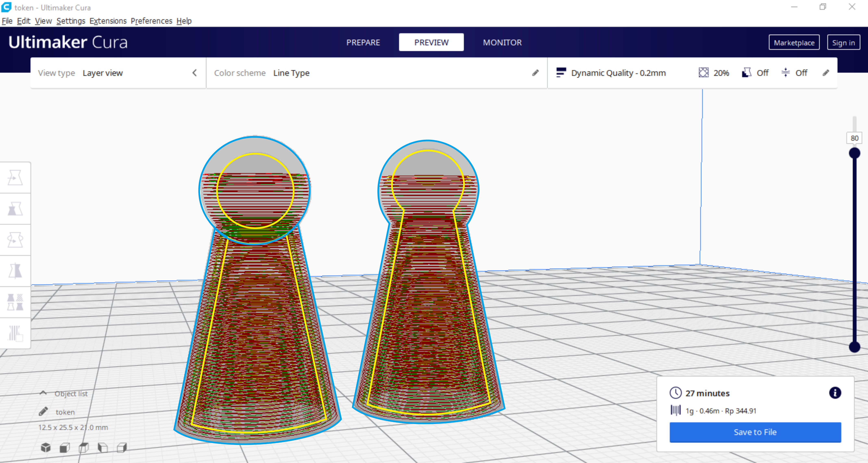Collapse the Object list expander
This screenshot has width=868, height=463.
[x=43, y=393]
